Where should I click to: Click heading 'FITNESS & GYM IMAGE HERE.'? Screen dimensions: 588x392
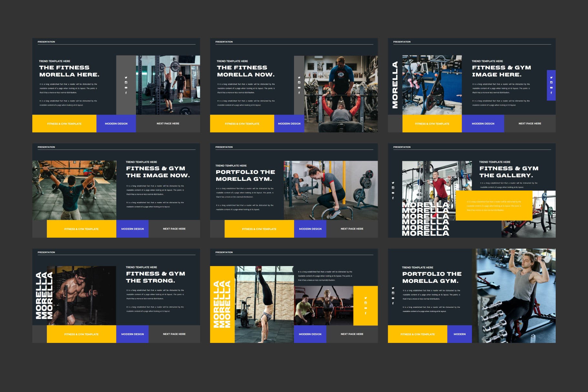(501, 71)
